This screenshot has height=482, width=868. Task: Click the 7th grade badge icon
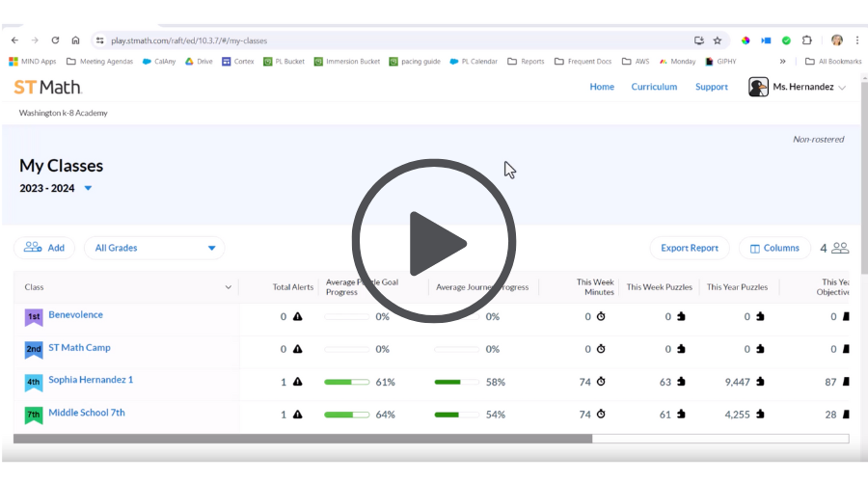[34, 415]
